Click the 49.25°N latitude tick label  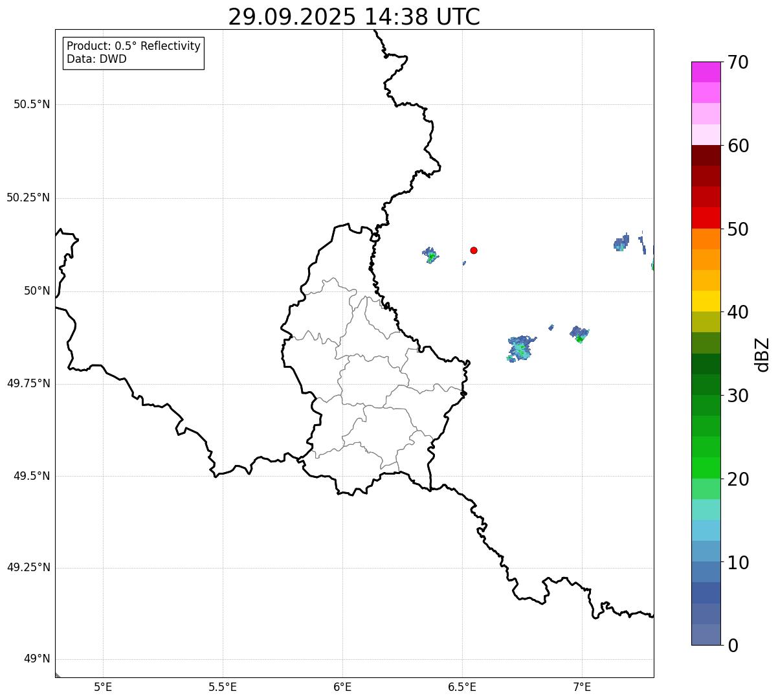(28, 568)
